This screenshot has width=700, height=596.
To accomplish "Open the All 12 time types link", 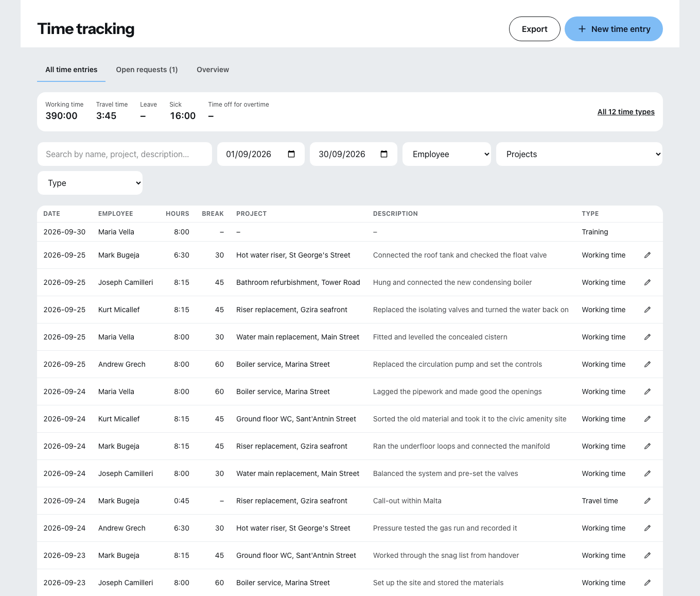I will pyautogui.click(x=626, y=112).
